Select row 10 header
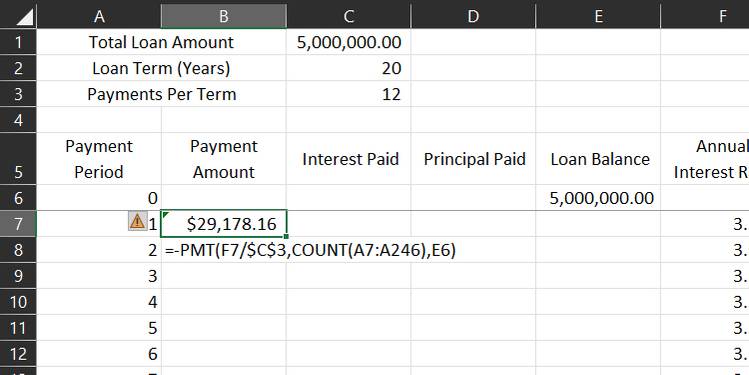The width and height of the screenshot is (749, 375). pos(18,302)
